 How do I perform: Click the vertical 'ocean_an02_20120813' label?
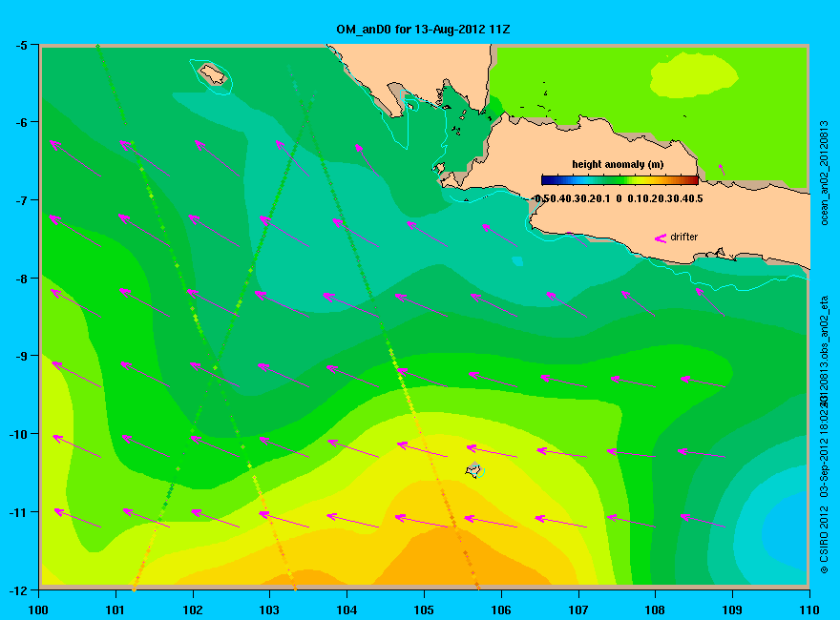pos(824,173)
